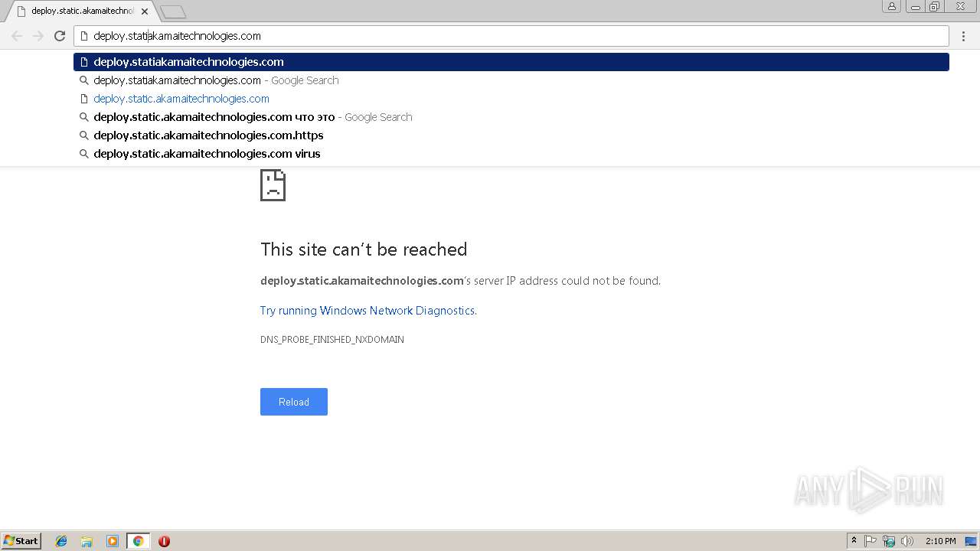
Task: Open the volume speaker tray icon
Action: pyautogui.click(x=907, y=541)
